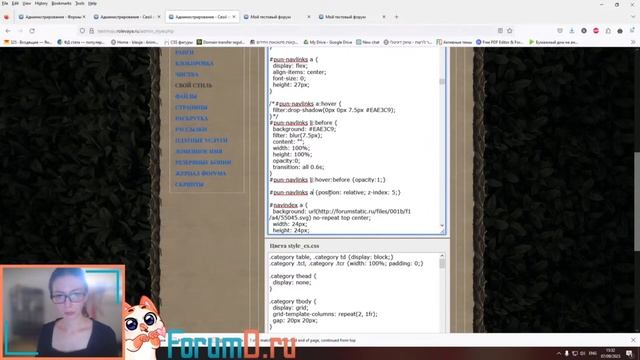
Task: Open the Tools menu
Action: 80,3
